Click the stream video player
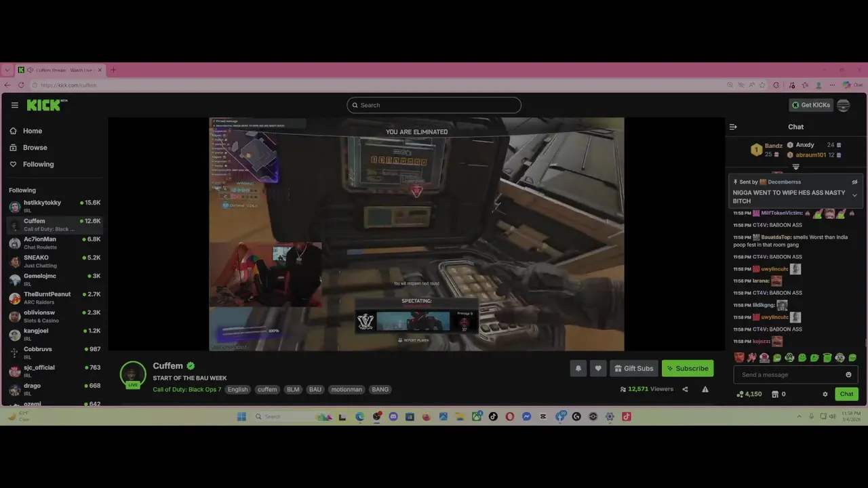This screenshot has height=488, width=868. pos(416,234)
